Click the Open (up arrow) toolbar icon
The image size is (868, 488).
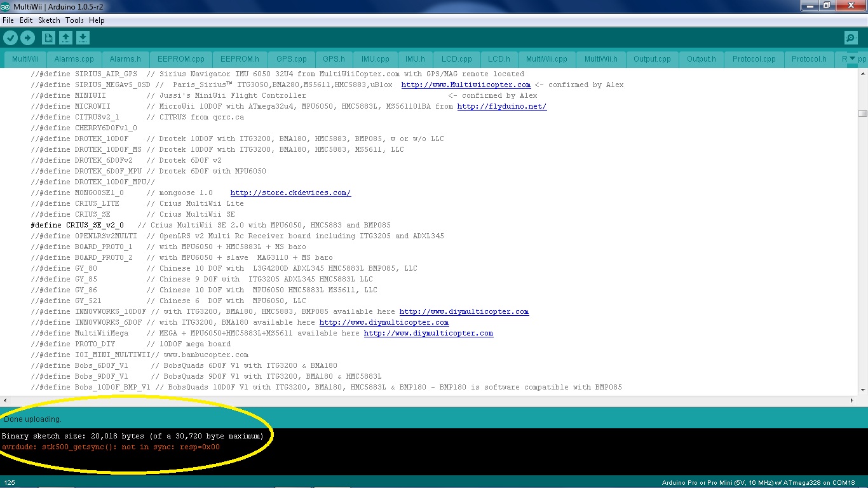click(x=65, y=37)
